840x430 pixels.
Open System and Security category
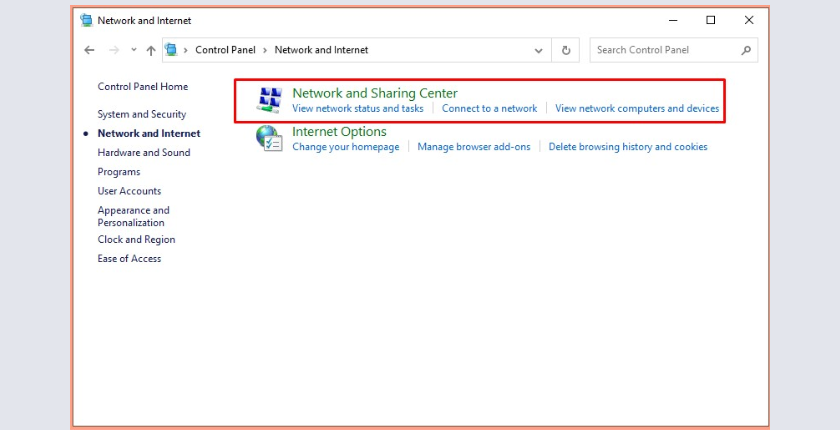[141, 115]
